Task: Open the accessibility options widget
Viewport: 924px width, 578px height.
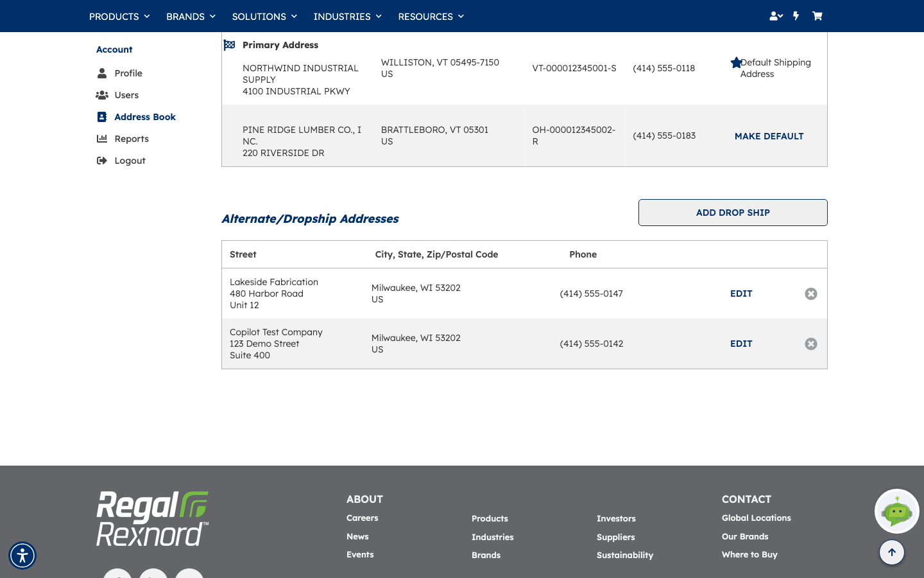Action: click(x=22, y=556)
